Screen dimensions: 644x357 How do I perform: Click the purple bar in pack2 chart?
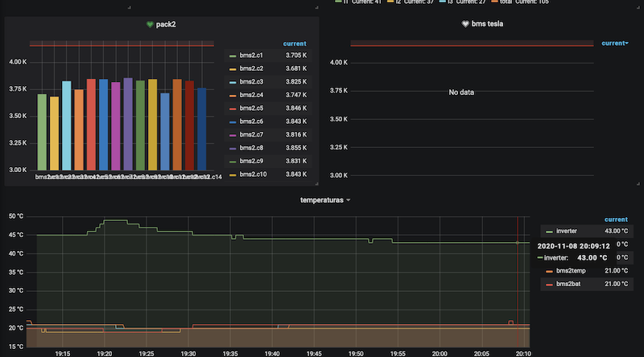point(128,124)
